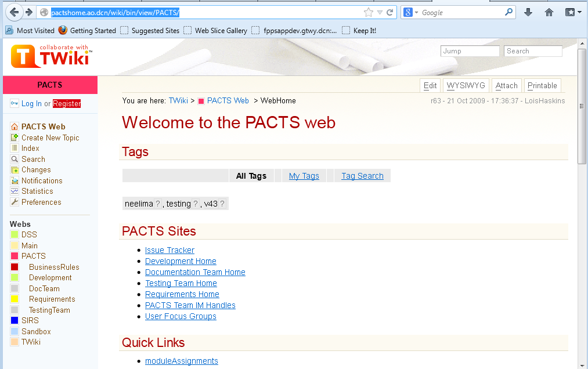
Task: Click the vertical page scrollbar
Action: [582, 232]
